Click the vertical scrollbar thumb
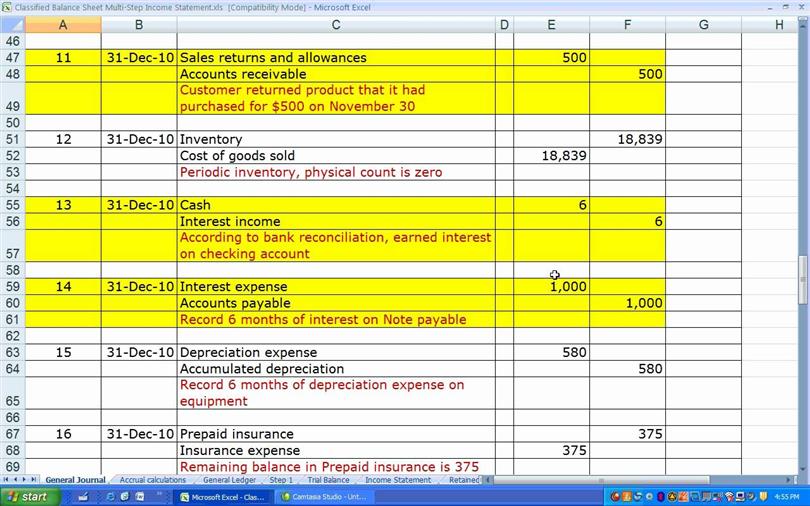810x506 pixels. [803, 279]
